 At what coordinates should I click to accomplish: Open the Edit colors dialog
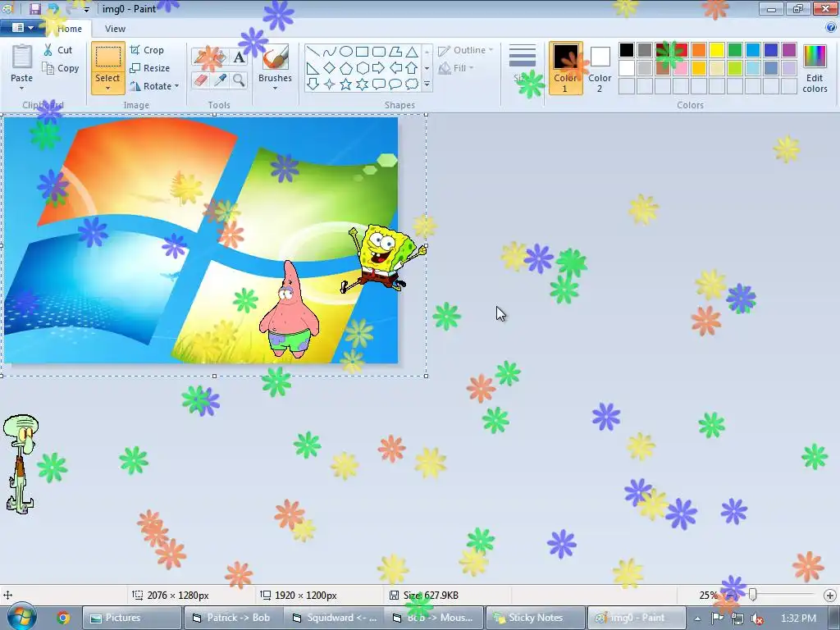(x=815, y=69)
